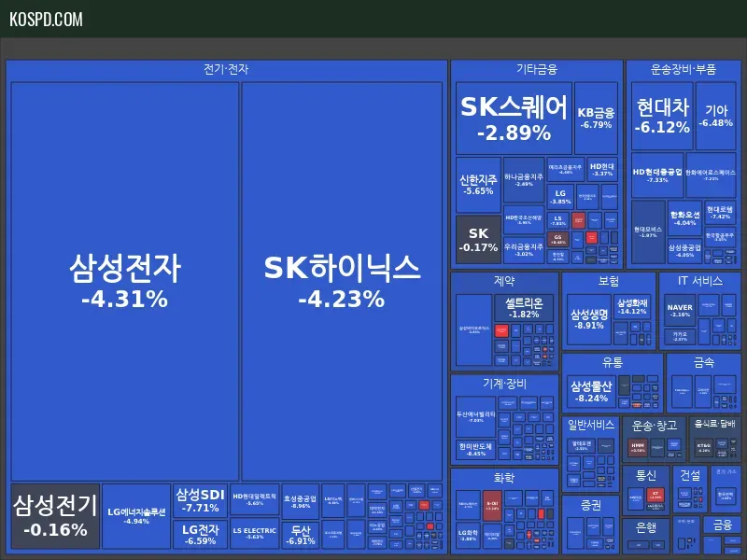
Task: Open the 효성중공업 stock tile
Action: [x=300, y=501]
